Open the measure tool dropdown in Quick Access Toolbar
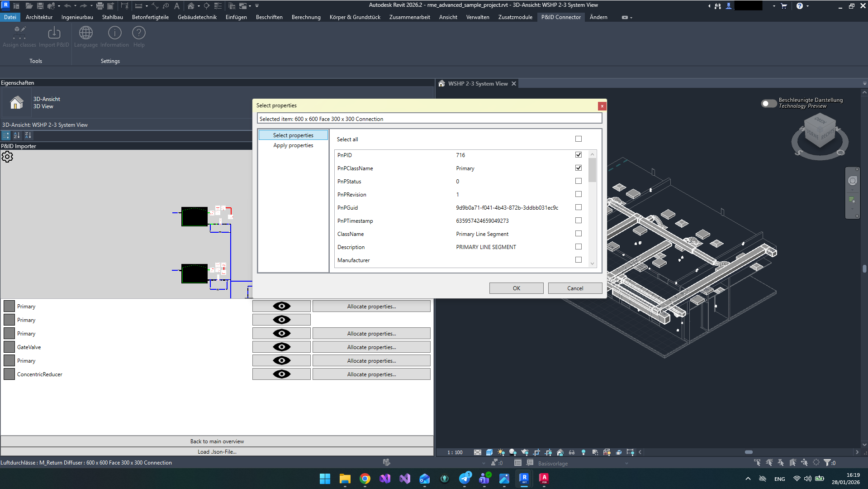868x489 pixels. 147,5
